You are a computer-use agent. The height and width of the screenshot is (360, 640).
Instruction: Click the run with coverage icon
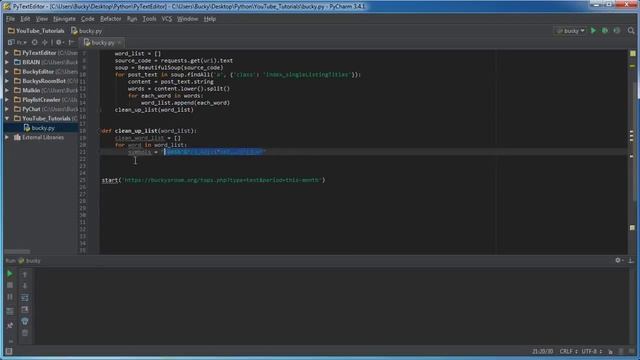click(x=617, y=31)
